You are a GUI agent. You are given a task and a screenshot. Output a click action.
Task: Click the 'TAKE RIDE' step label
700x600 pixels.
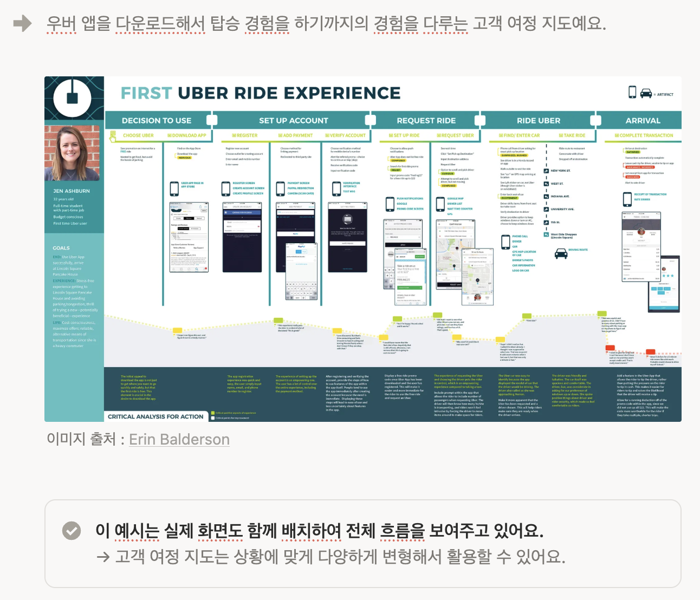coord(574,135)
